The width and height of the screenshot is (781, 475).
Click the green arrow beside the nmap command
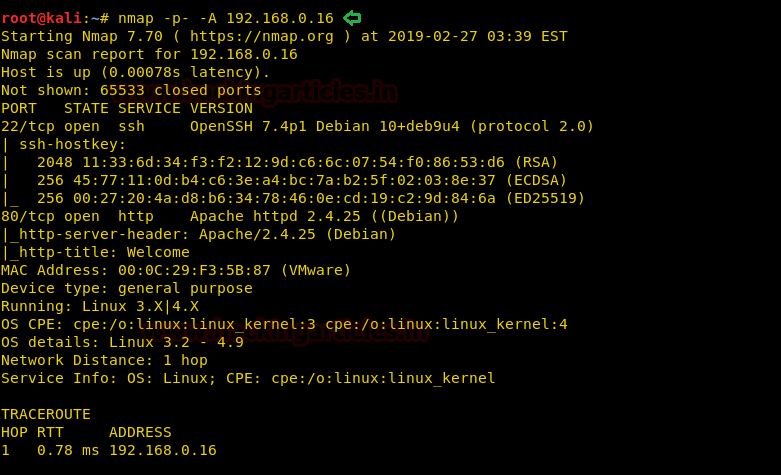point(351,18)
